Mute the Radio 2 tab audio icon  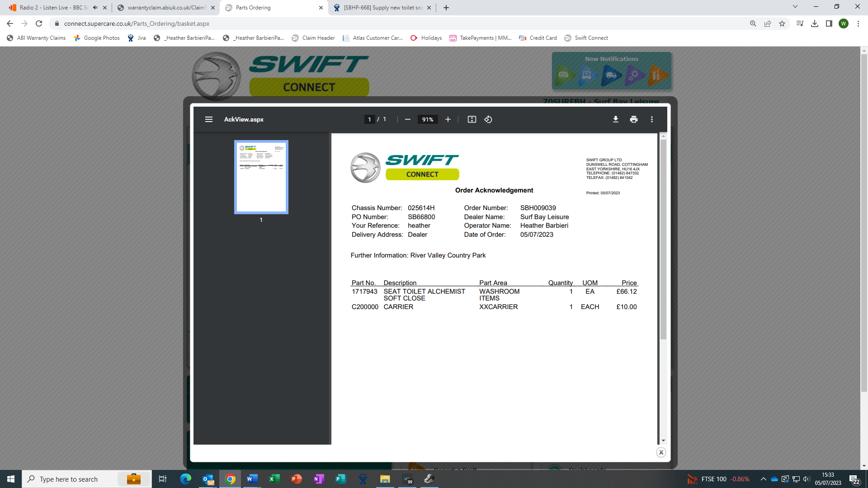click(95, 8)
